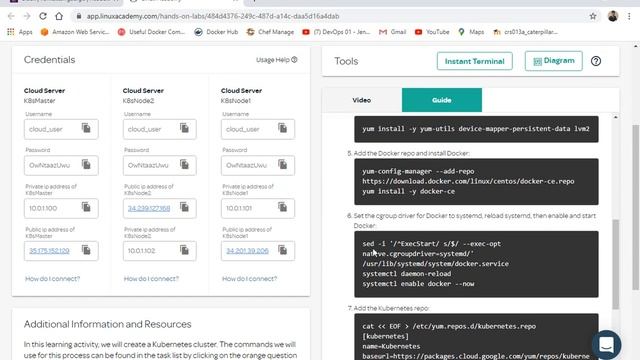This screenshot has height=360, width=640.
Task: Go back in browser history
Action: pos(11,16)
